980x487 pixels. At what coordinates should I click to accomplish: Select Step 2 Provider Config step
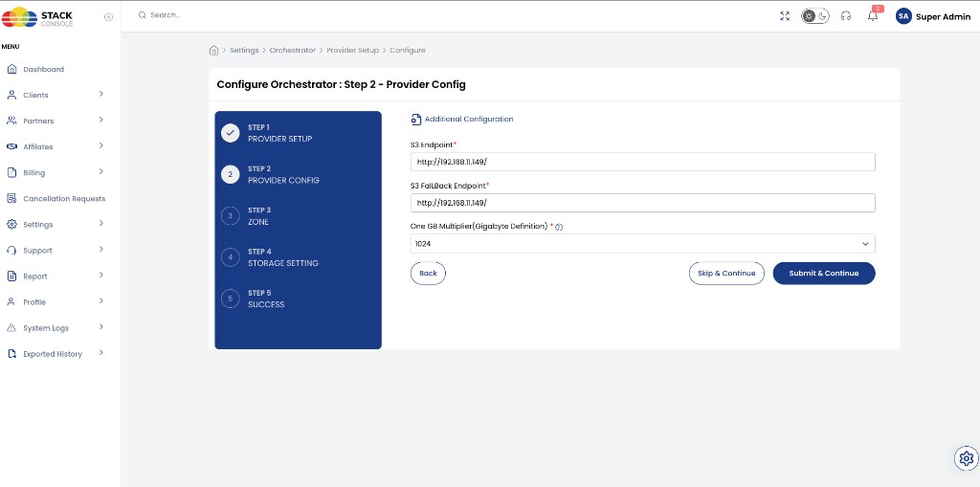pyautogui.click(x=272, y=174)
